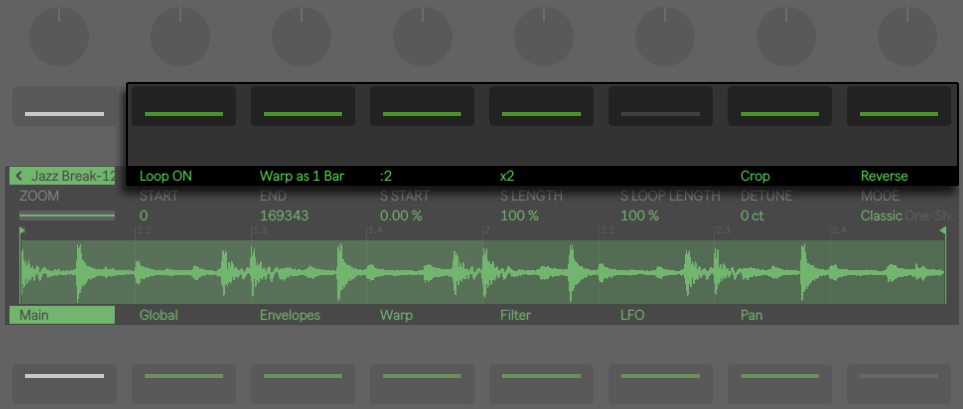
Task: Click the encoder knob above Loop ON
Action: click(180, 37)
